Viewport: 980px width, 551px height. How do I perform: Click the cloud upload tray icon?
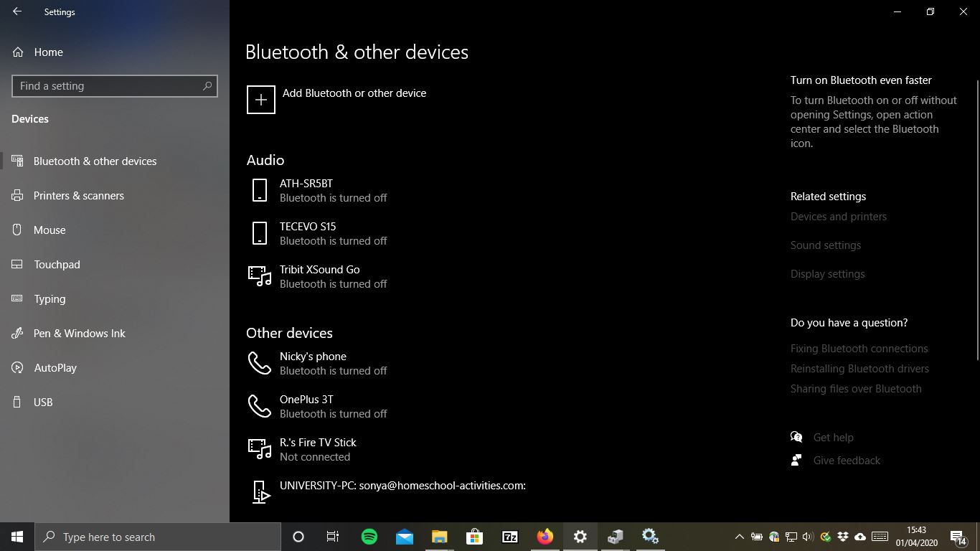tap(860, 537)
